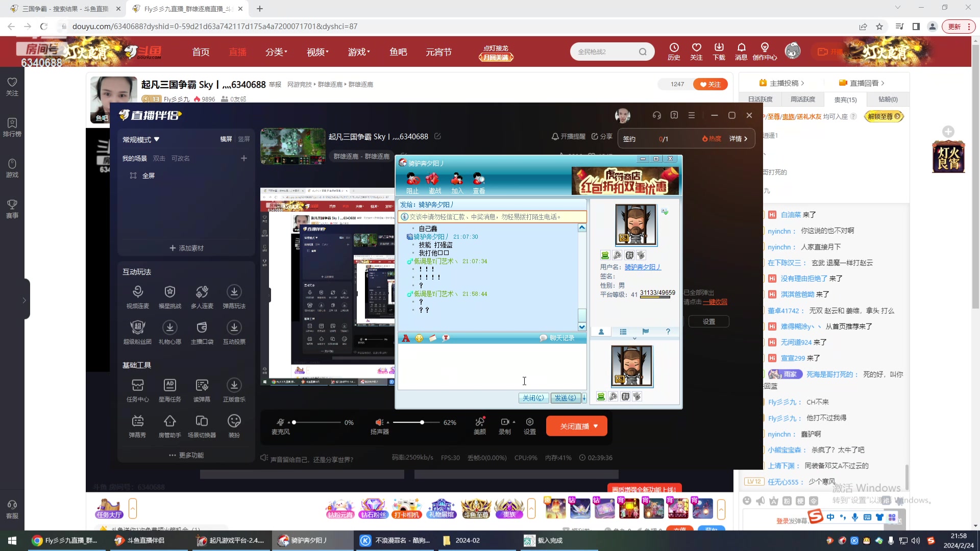
Task: Open 直播 tab in Douyu navigation
Action: coord(237,52)
